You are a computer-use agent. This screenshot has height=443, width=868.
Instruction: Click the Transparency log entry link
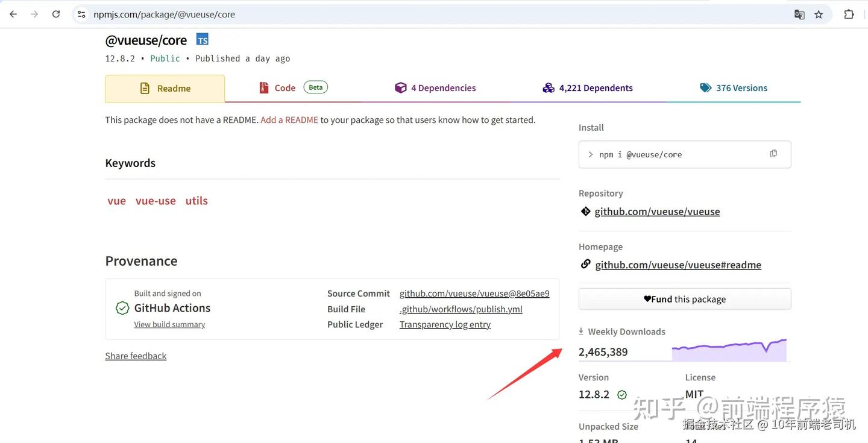[445, 324]
